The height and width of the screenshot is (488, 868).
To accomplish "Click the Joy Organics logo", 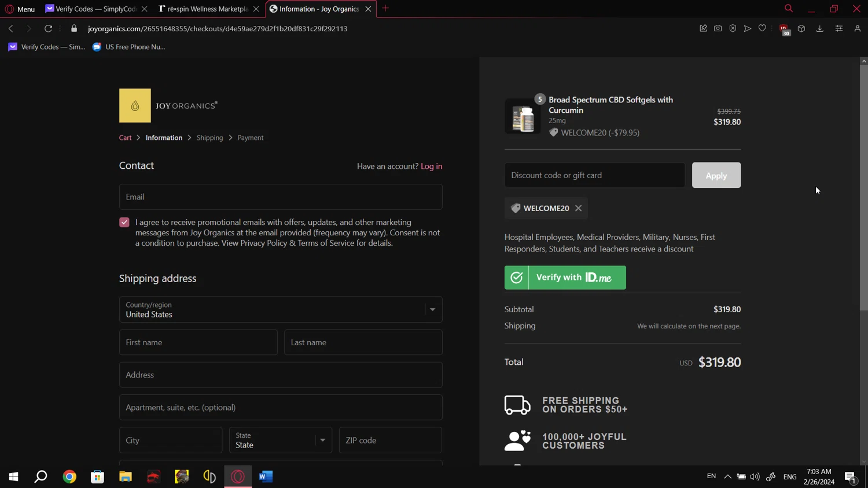I will tap(168, 105).
